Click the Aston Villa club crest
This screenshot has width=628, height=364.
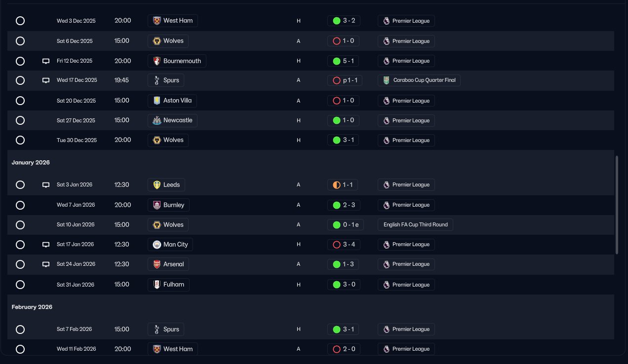click(x=157, y=101)
